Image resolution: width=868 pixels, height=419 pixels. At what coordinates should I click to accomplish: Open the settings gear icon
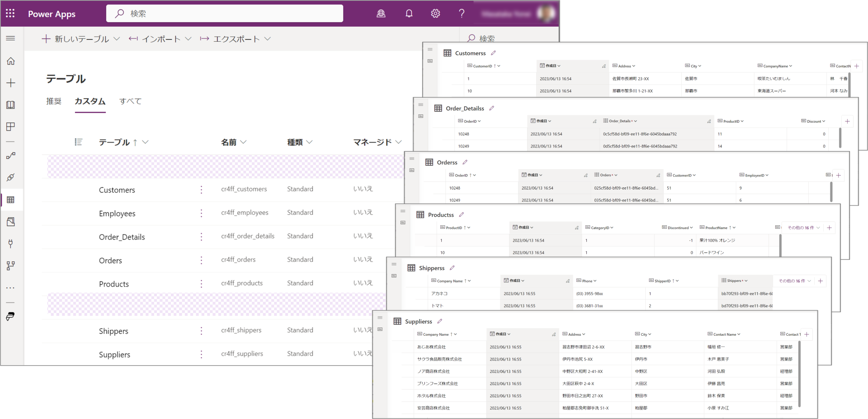pyautogui.click(x=435, y=14)
